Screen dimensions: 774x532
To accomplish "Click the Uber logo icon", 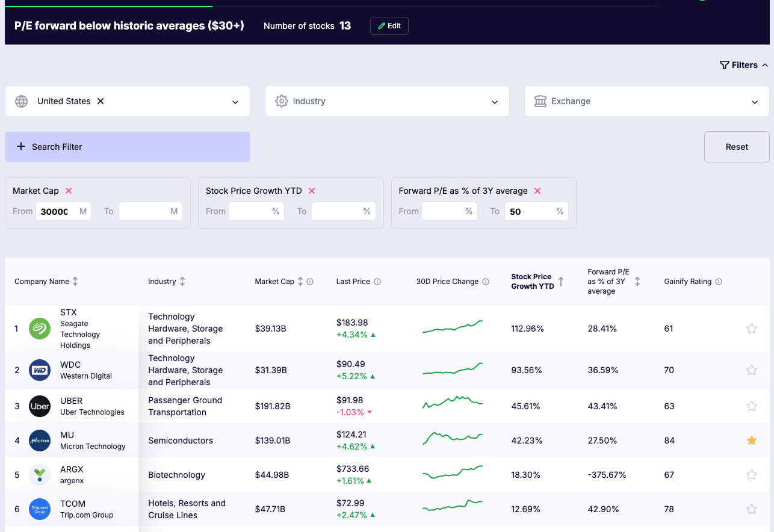I will tap(40, 406).
